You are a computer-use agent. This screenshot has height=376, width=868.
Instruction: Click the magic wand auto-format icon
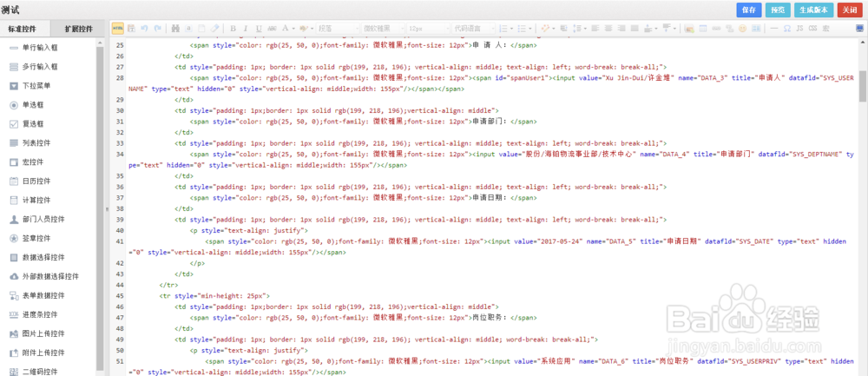(x=545, y=29)
